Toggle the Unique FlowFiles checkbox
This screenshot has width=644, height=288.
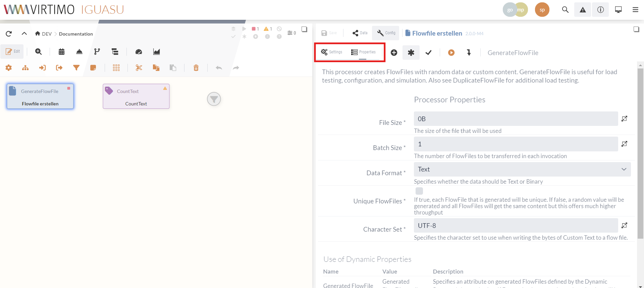point(419,191)
